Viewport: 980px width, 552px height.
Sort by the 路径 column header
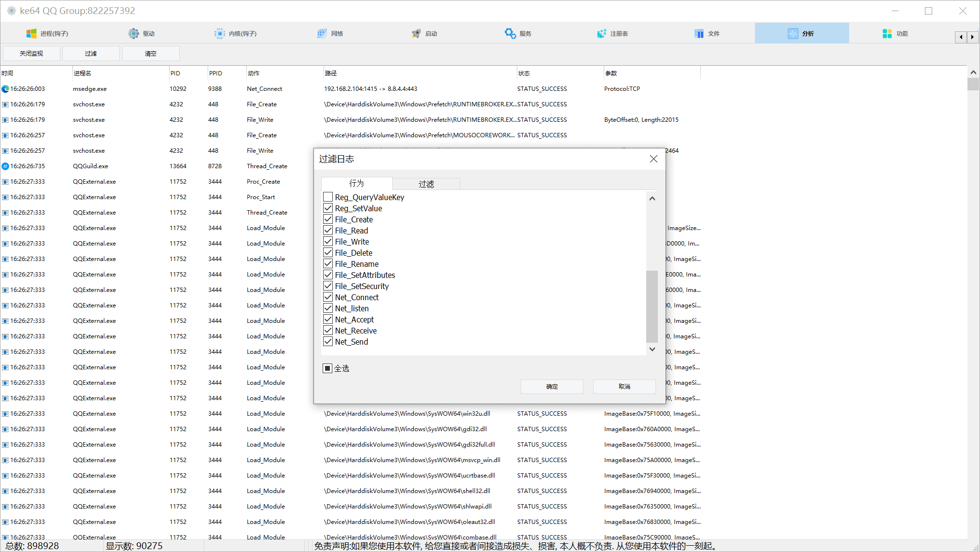click(x=420, y=73)
